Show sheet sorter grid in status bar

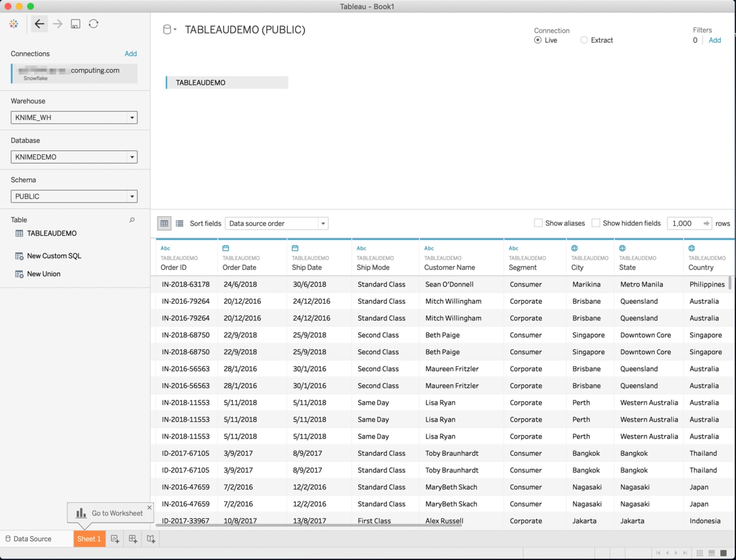pyautogui.click(x=700, y=553)
